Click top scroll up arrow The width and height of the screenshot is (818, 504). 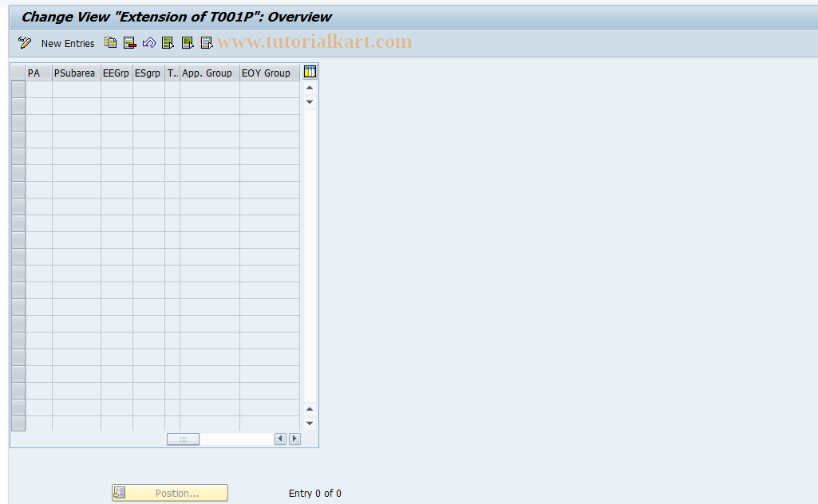point(310,88)
